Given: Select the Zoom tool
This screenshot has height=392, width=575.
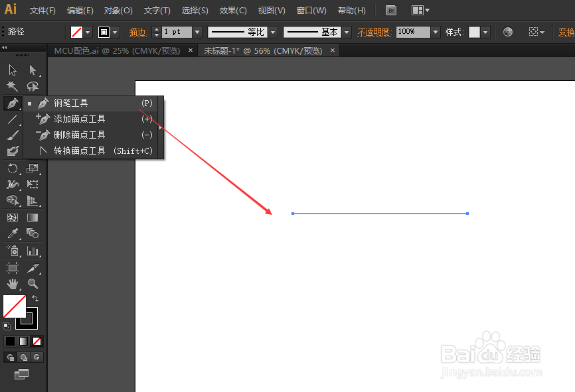Looking at the screenshot, I should [33, 284].
